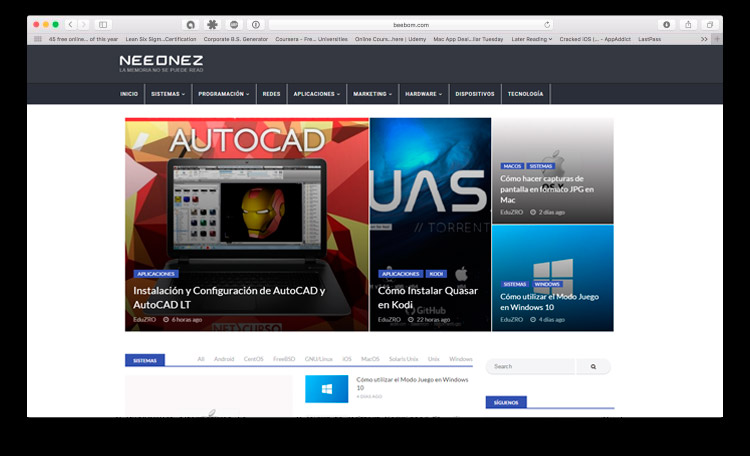Screen dimensions: 750x456
Task: Click EduZRO author on the AutoCAD card
Action: [144, 320]
